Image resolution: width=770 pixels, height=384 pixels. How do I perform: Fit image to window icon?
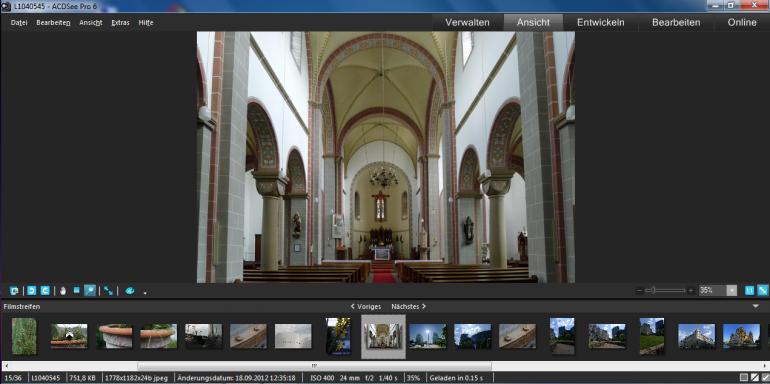(763, 291)
